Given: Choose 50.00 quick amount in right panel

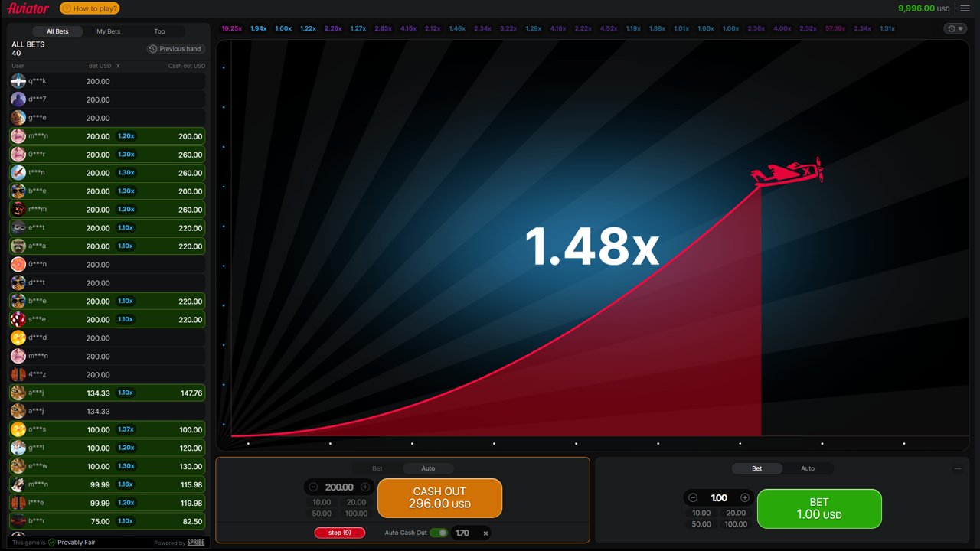Looking at the screenshot, I should (701, 524).
